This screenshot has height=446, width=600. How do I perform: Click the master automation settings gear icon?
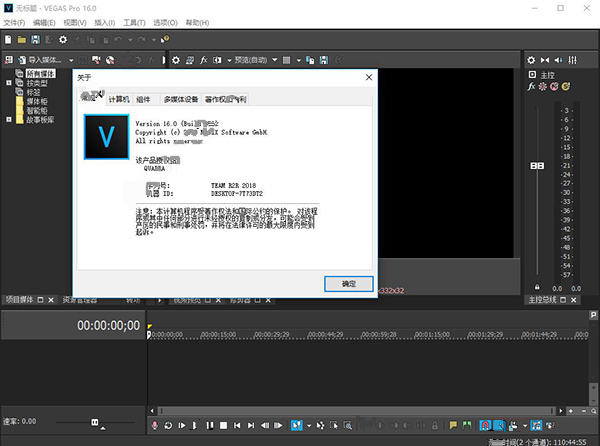(543, 86)
